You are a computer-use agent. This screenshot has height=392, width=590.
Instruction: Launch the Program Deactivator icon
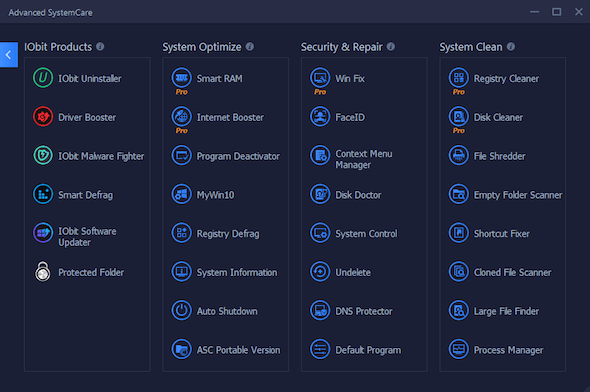181,155
